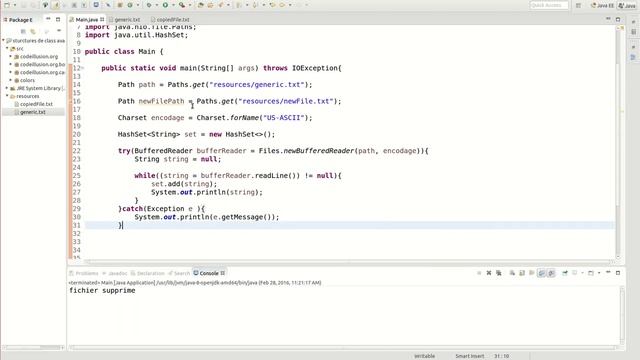Focus the Quick Access search field
640x360 pixels.
pyautogui.click(x=549, y=5)
